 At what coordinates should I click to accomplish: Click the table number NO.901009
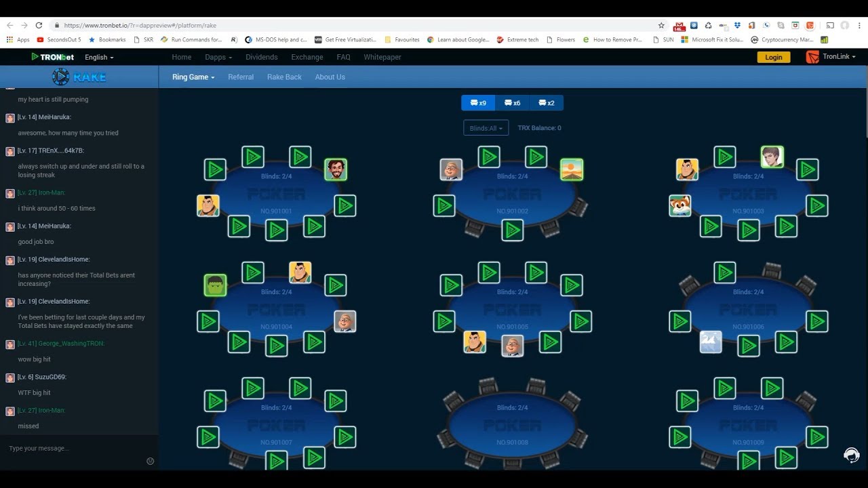pyautogui.click(x=748, y=443)
